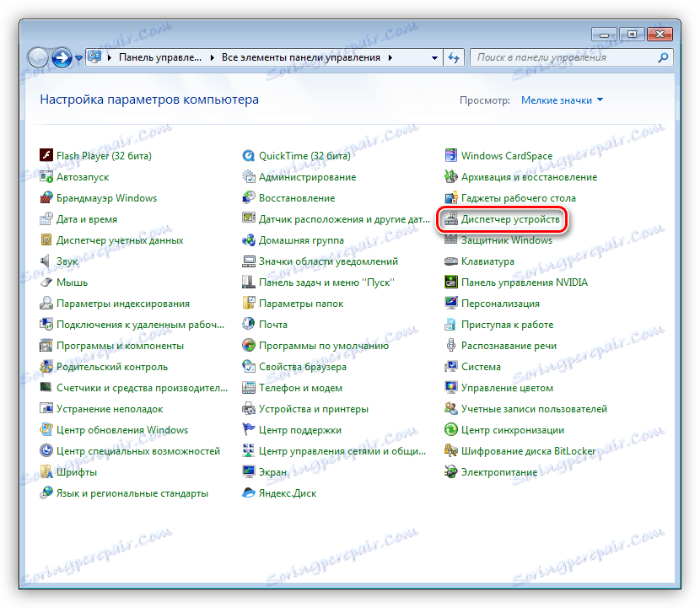
Task: Click the Шрифты fonts icon
Action: pyautogui.click(x=46, y=472)
